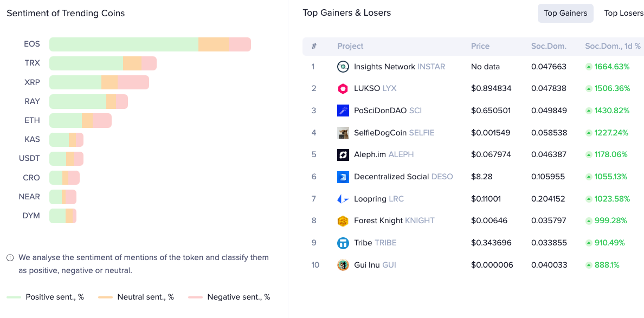Screen dimensions: 644x318
Task: Open the Aleph.im ALEPH project link
Action: 384,155
